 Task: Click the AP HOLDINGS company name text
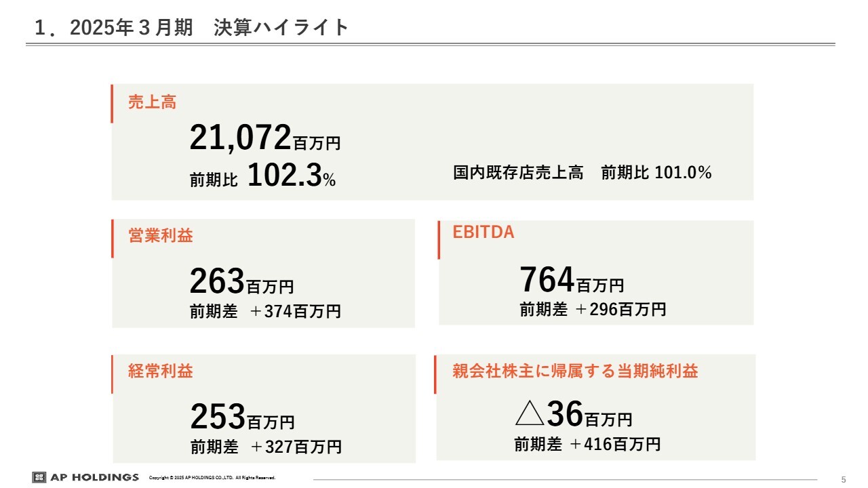(x=94, y=477)
